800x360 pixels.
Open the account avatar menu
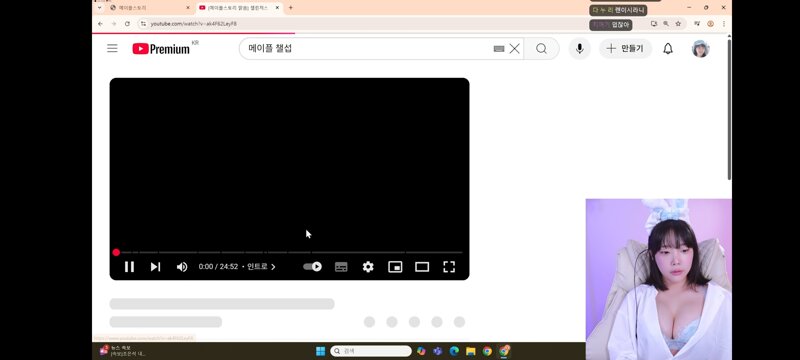tap(701, 48)
